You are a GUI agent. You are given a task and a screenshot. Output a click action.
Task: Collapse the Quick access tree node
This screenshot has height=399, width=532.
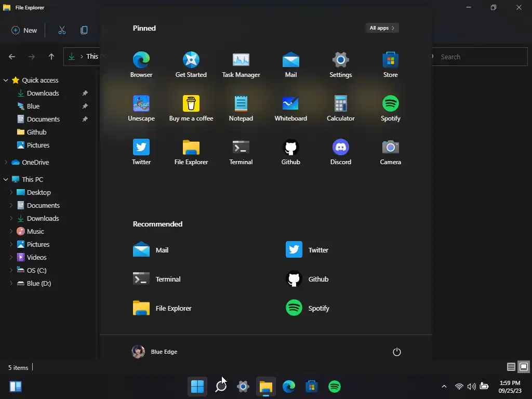[6, 81]
